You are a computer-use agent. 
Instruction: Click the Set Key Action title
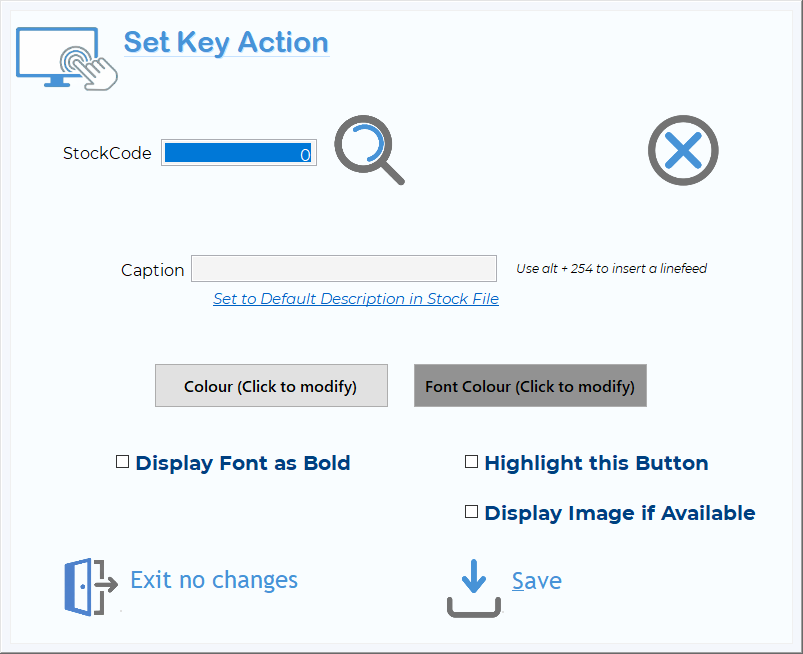click(226, 42)
